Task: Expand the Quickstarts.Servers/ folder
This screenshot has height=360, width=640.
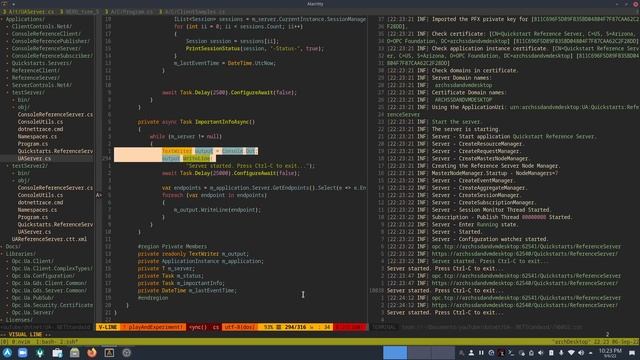Action: [x=42, y=63]
